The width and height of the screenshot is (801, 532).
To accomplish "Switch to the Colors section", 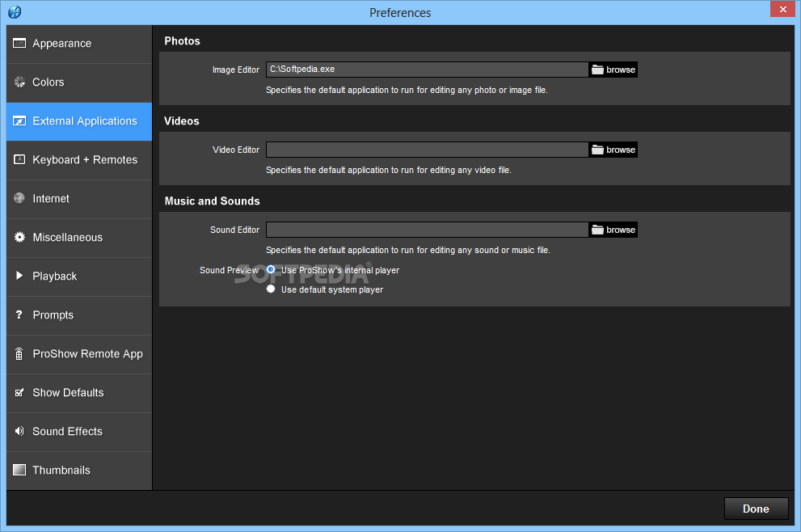I will (79, 82).
